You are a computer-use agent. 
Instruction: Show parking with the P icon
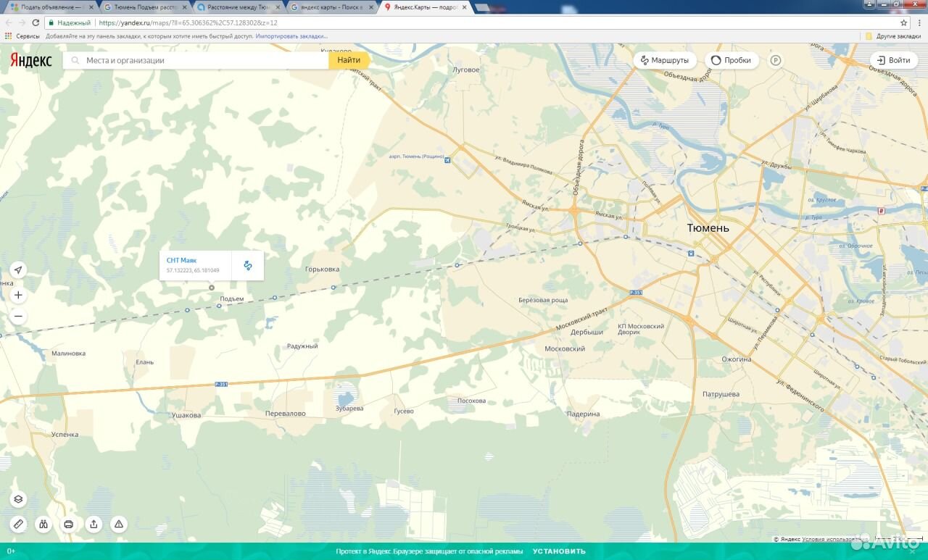click(776, 60)
